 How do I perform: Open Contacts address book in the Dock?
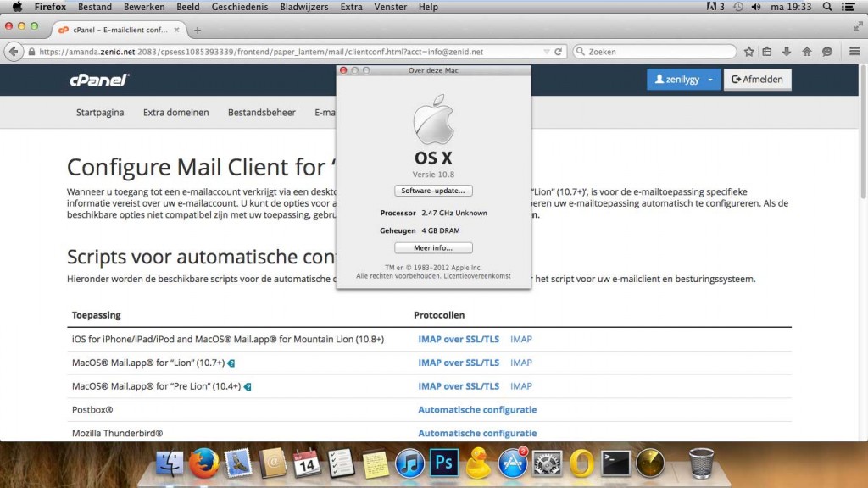coord(272,463)
